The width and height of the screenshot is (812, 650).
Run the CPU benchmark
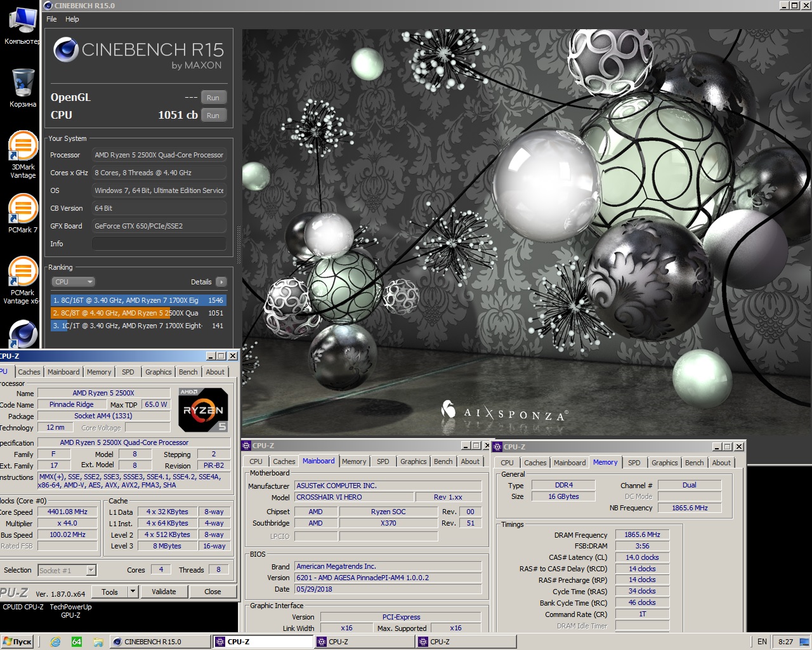pyautogui.click(x=213, y=116)
